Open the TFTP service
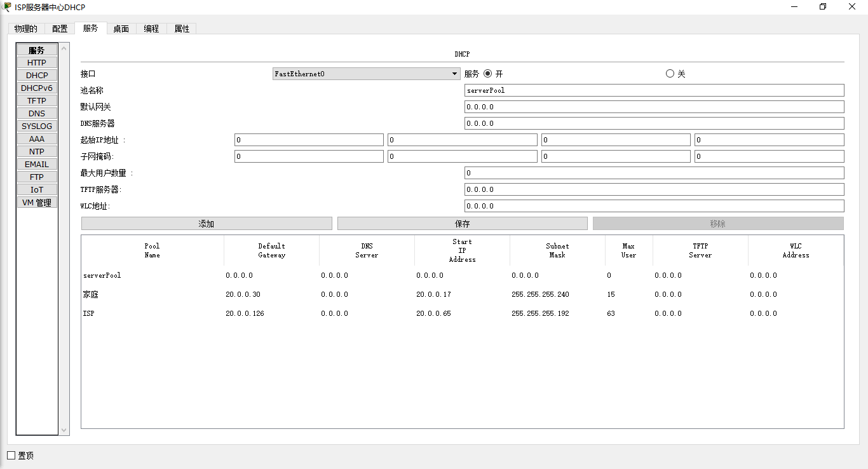This screenshot has height=469, width=868. (37, 100)
